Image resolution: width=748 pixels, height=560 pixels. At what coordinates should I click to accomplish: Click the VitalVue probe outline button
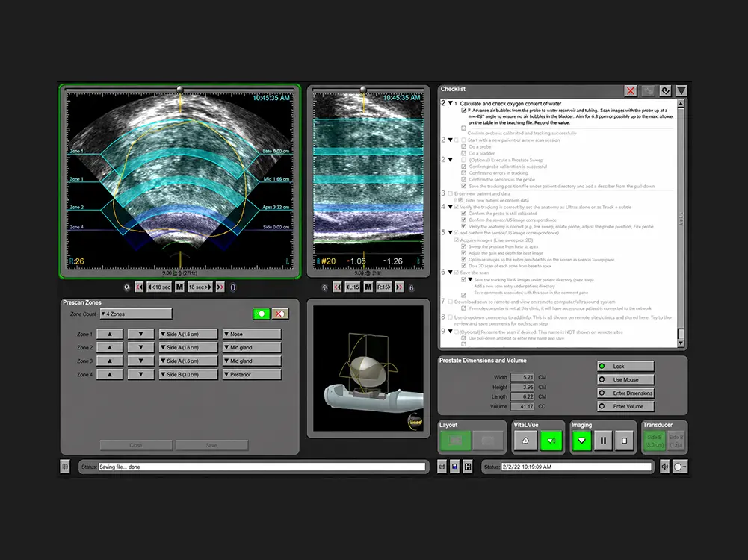[x=525, y=441]
